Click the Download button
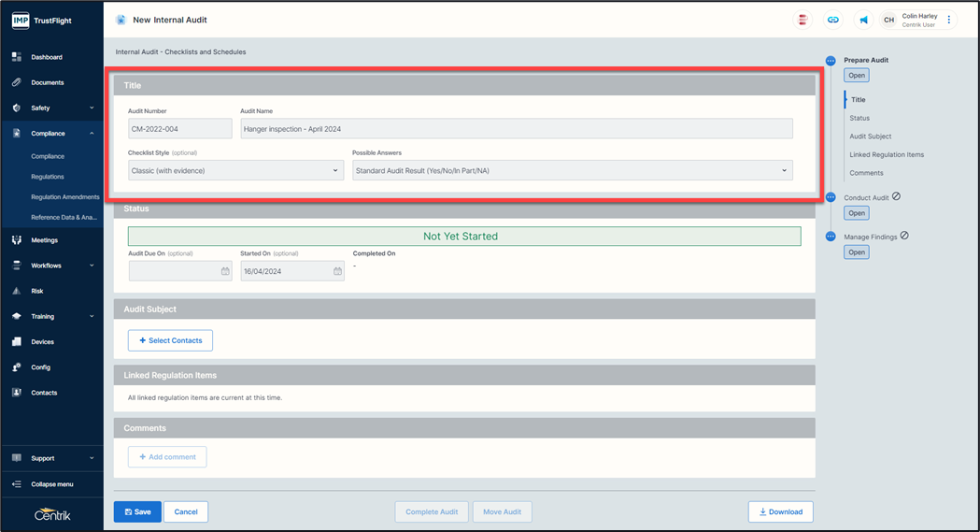This screenshot has width=980, height=532. [x=780, y=511]
